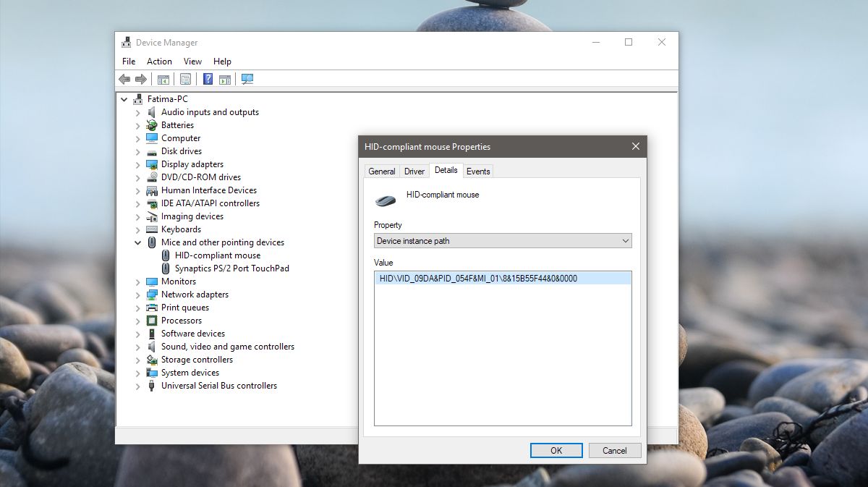Switch to the Events tab

pos(478,171)
